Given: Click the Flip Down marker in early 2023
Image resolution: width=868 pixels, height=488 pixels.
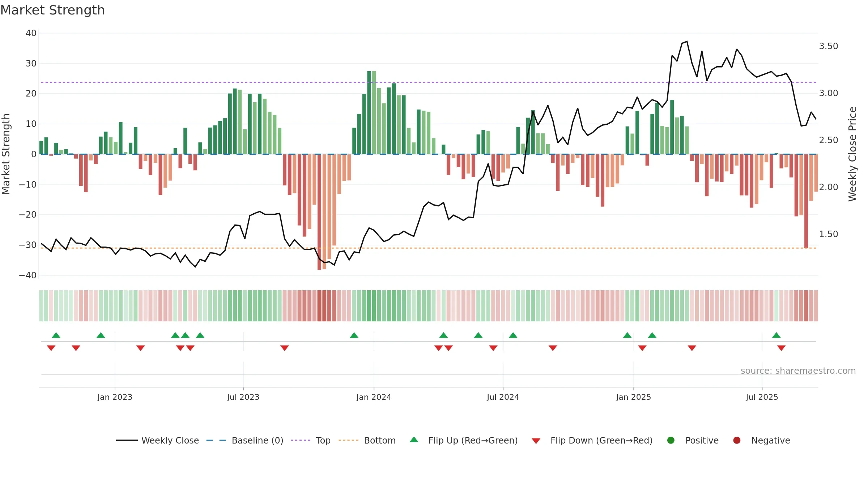Looking at the screenshot, I should 141,348.
